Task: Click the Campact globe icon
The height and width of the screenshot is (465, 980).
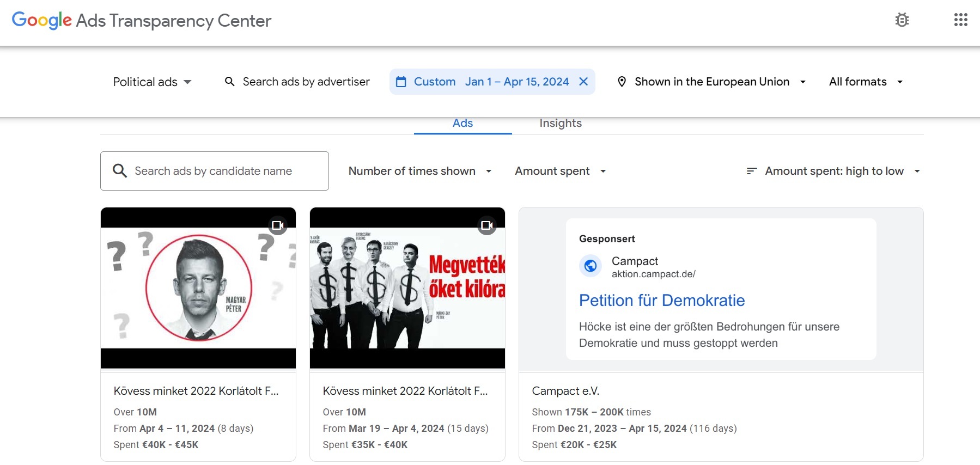Action: click(x=591, y=266)
